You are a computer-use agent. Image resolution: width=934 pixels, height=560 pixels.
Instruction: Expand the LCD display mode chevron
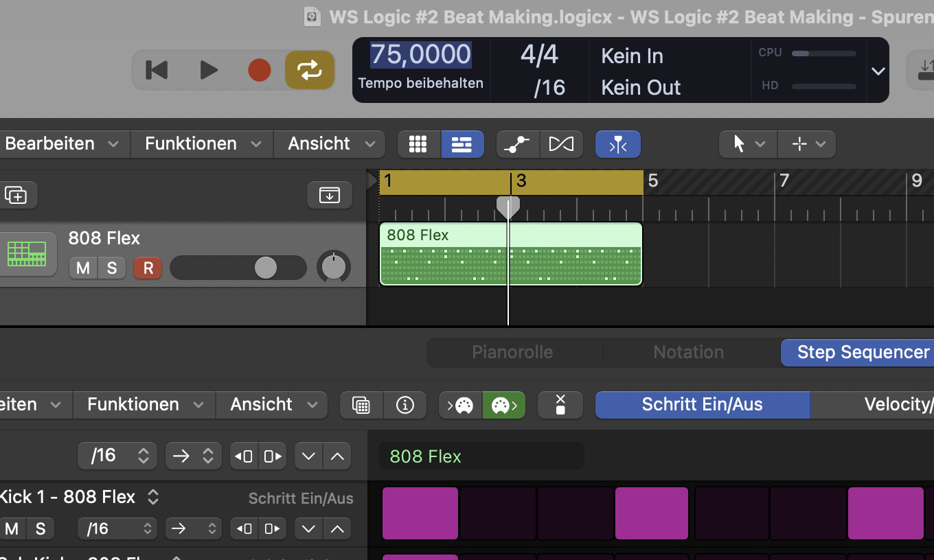[878, 71]
